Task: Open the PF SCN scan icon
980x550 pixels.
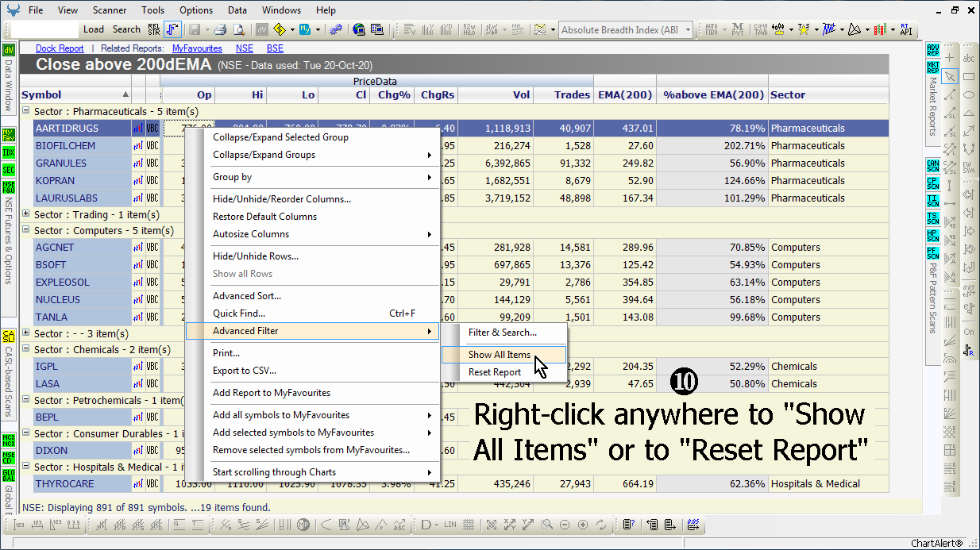Action: (932, 253)
